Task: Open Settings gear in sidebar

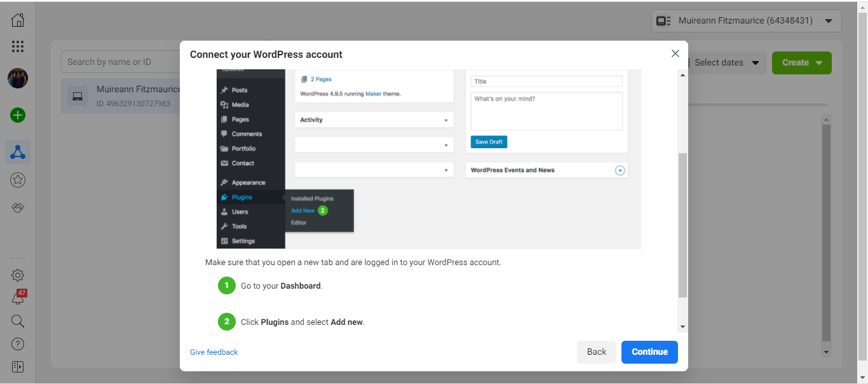Action: (18, 275)
